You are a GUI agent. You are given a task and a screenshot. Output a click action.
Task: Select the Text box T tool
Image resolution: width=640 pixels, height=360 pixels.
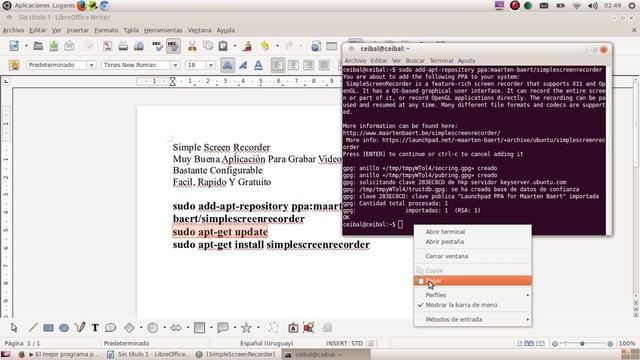(95, 327)
